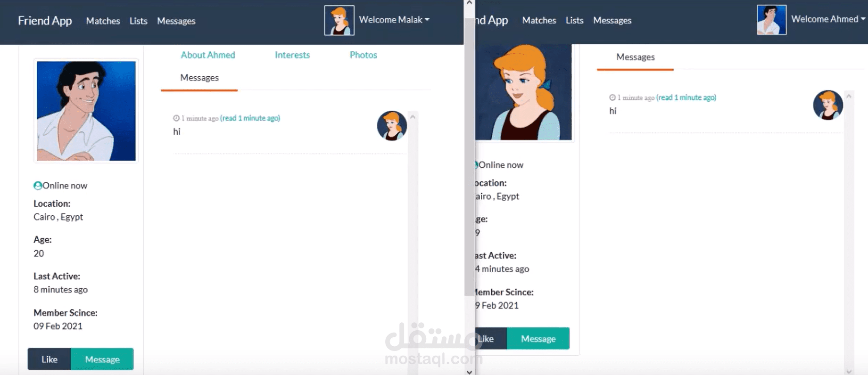
Task: Open Matches in Ahmed's window navbar
Action: (x=539, y=20)
